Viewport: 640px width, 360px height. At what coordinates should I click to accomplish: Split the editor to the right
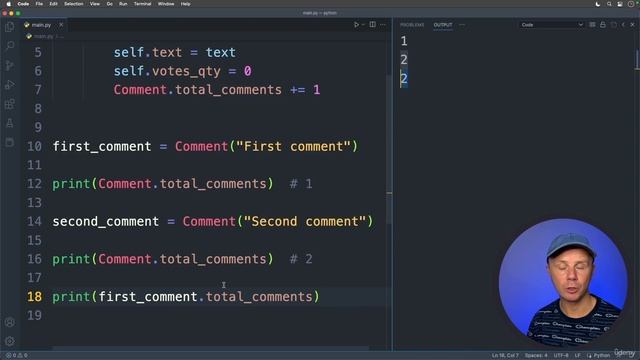(373, 24)
